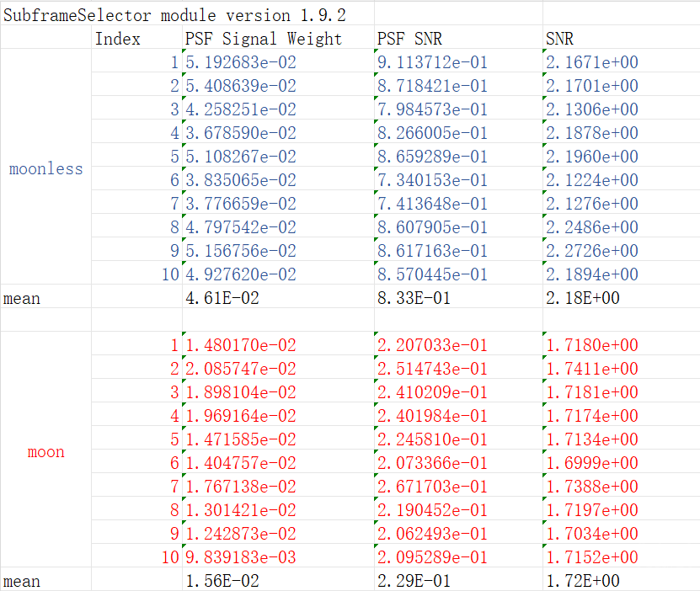Select the moon mean SNR cell 1.72E+00
The height and width of the screenshot is (591, 700).
coord(583,581)
